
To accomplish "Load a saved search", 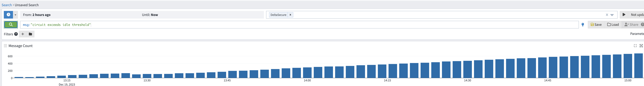I will point(613,25).
